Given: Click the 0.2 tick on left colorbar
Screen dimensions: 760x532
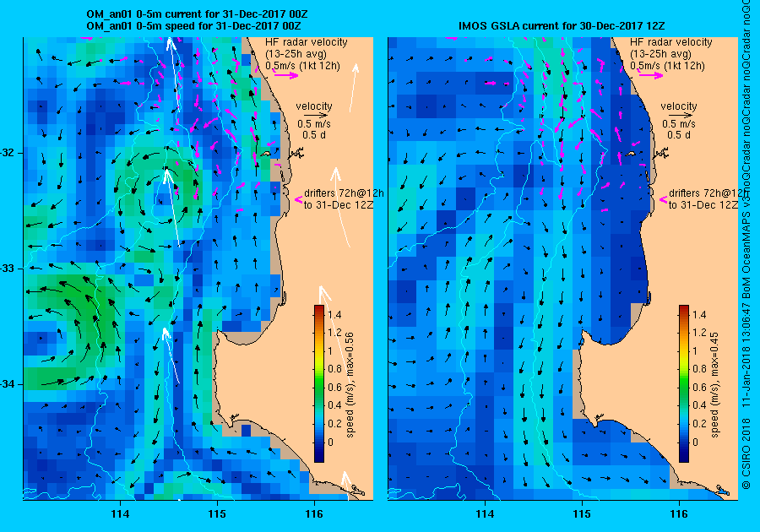Looking at the screenshot, I should tap(334, 424).
